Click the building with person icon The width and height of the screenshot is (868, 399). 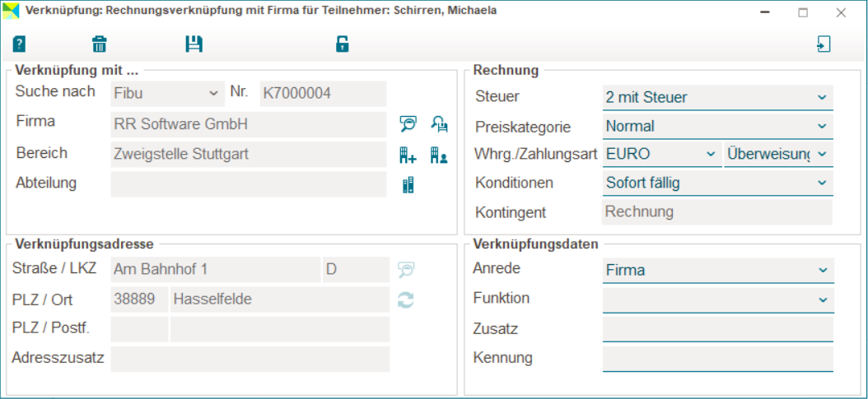pos(439,155)
